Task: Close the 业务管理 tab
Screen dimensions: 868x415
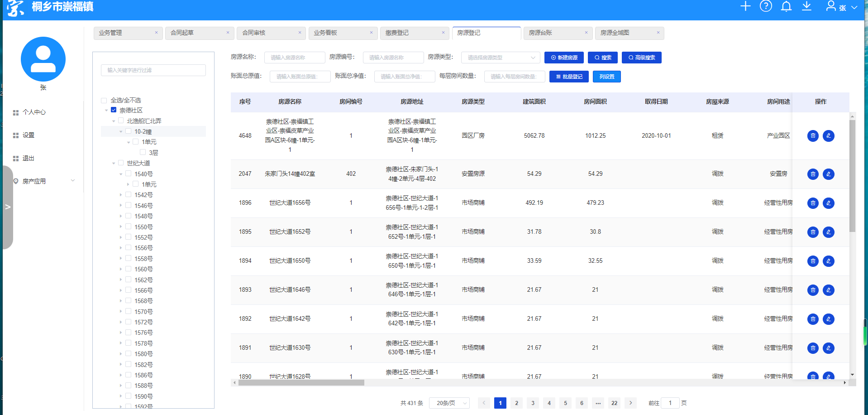Action: (x=156, y=33)
